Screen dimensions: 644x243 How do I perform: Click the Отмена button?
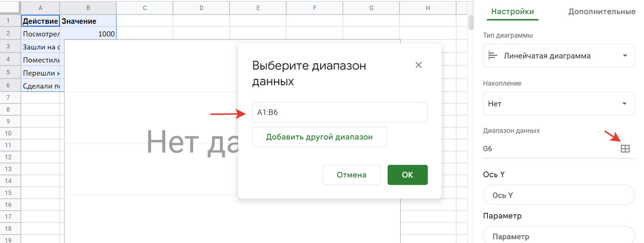pyautogui.click(x=351, y=175)
